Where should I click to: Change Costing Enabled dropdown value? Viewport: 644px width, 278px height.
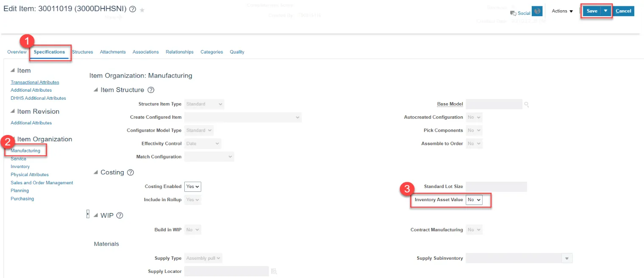pos(193,186)
